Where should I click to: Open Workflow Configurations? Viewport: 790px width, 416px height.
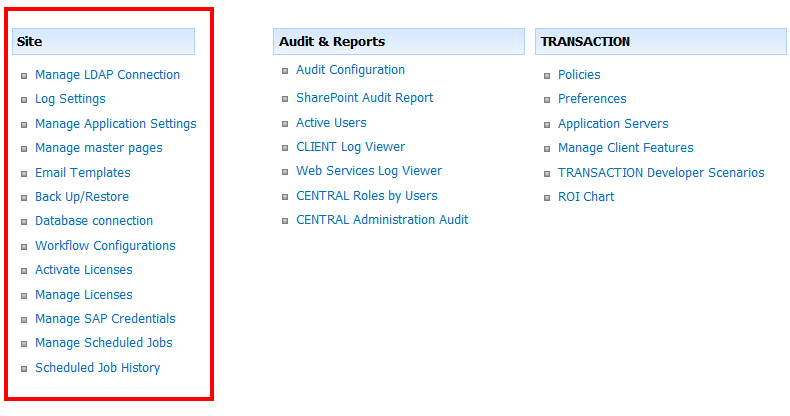pos(105,246)
